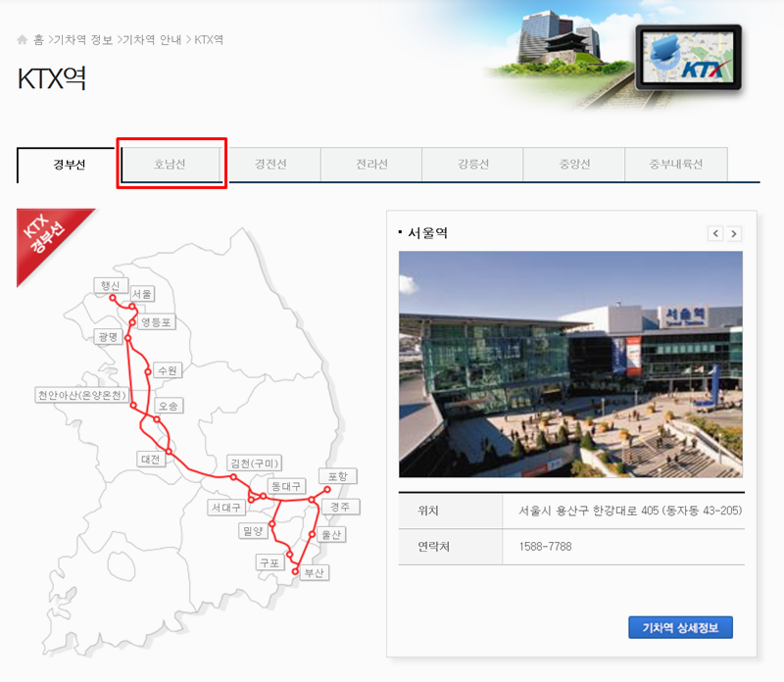
Task: Select 수원 station on the map
Action: click(168, 370)
